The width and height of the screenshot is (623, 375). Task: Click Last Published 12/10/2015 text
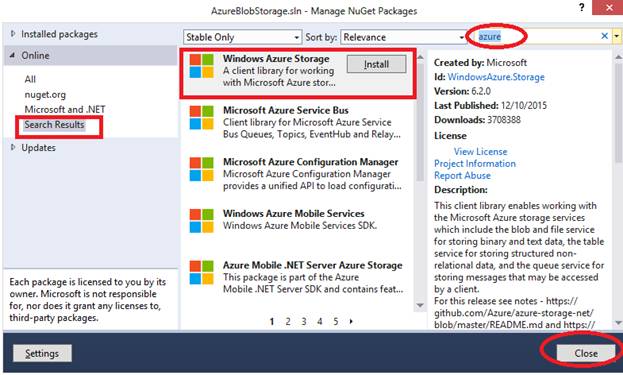tap(490, 106)
